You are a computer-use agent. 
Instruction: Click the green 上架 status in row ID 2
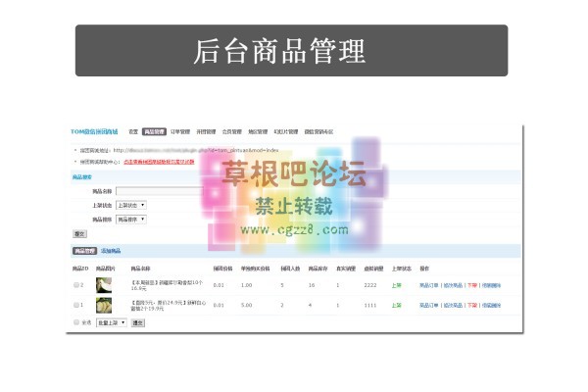(396, 285)
